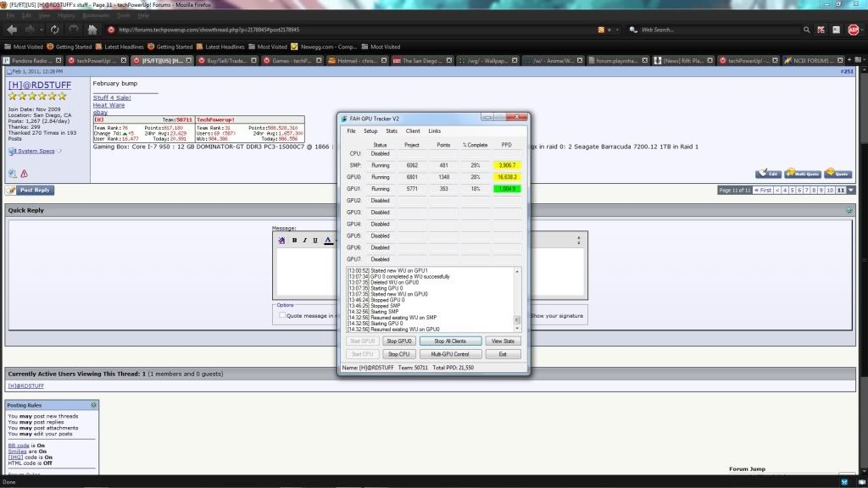Open the File menu in FAH GPU Tracker
Screen dimensions: 868x488
(351, 131)
